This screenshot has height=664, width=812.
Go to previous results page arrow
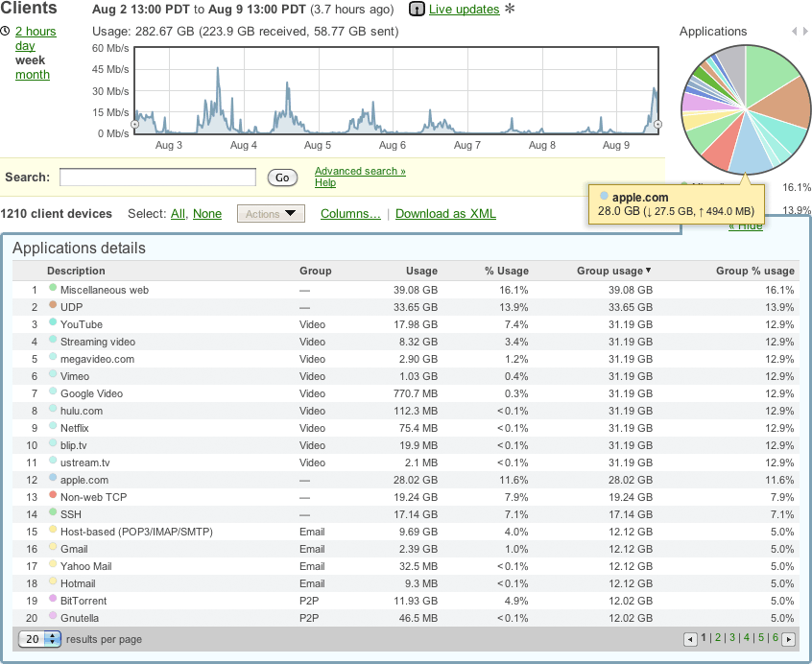(x=690, y=640)
